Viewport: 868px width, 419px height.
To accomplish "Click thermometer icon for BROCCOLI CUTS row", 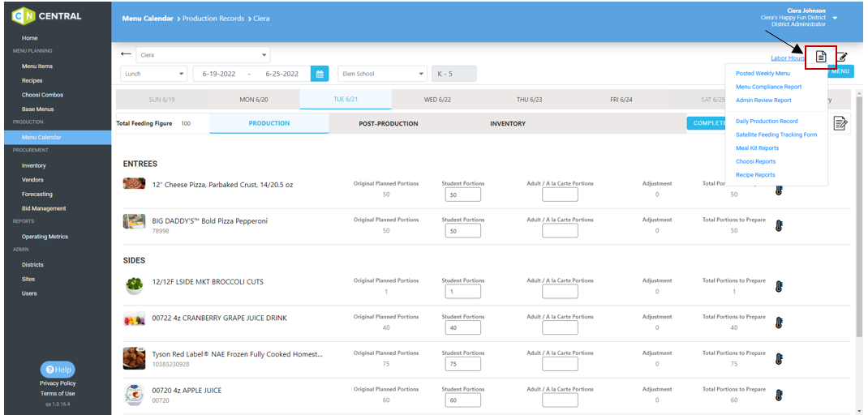I will [x=779, y=286].
